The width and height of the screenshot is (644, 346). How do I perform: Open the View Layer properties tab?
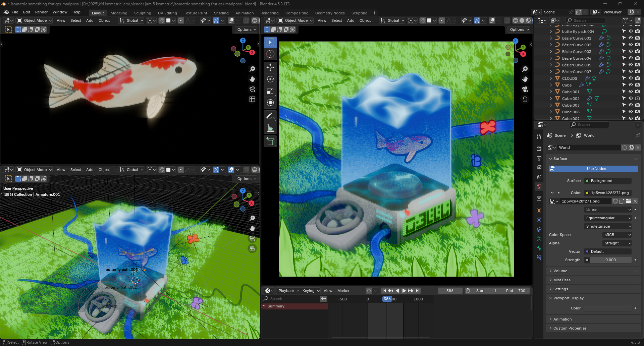coord(539,167)
